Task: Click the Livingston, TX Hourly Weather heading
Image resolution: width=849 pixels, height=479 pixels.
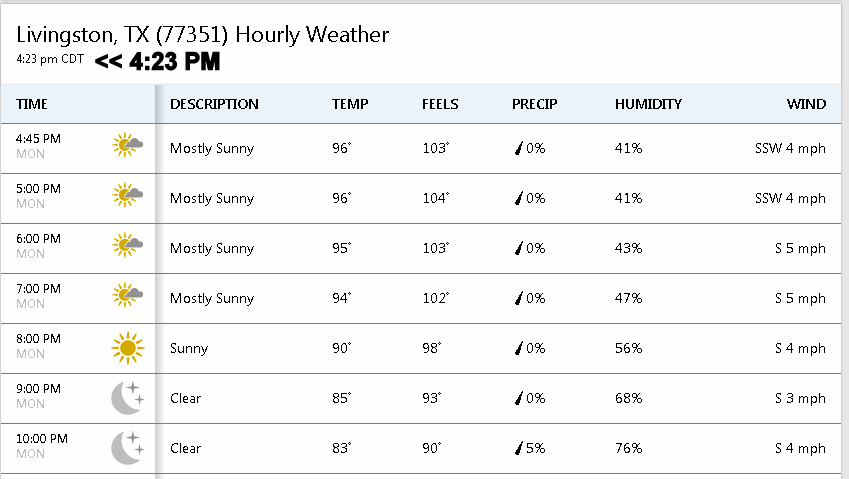Action: click(202, 35)
